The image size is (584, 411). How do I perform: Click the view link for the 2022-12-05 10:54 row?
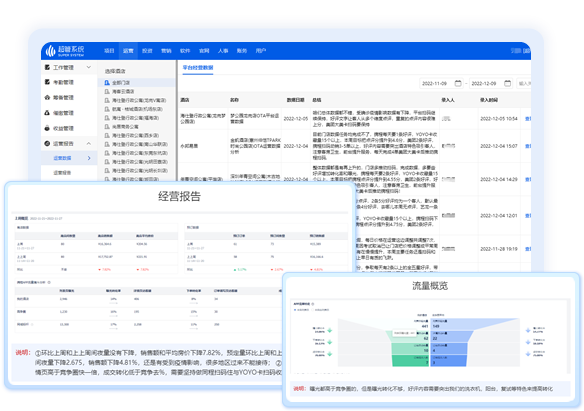[528, 119]
